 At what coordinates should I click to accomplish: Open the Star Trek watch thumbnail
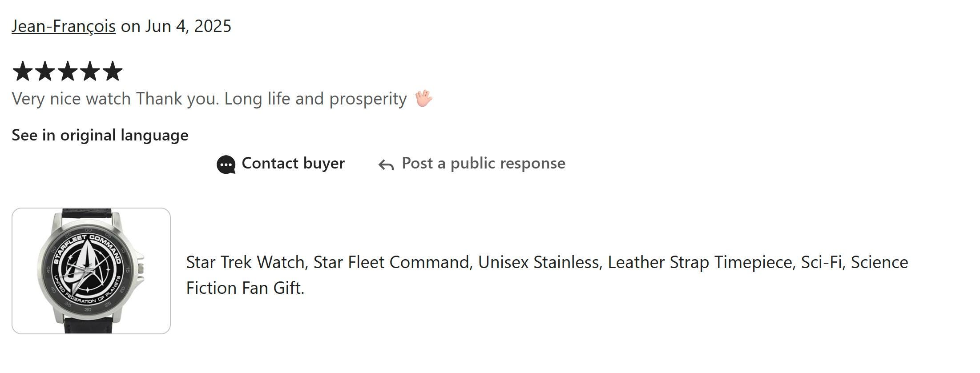coord(91,271)
